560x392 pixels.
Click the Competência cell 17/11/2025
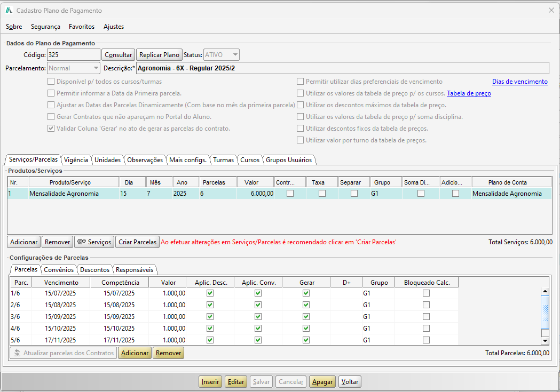[x=119, y=340]
